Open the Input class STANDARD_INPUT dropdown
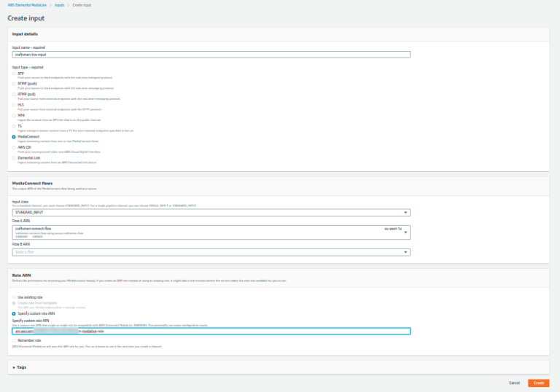 211,213
